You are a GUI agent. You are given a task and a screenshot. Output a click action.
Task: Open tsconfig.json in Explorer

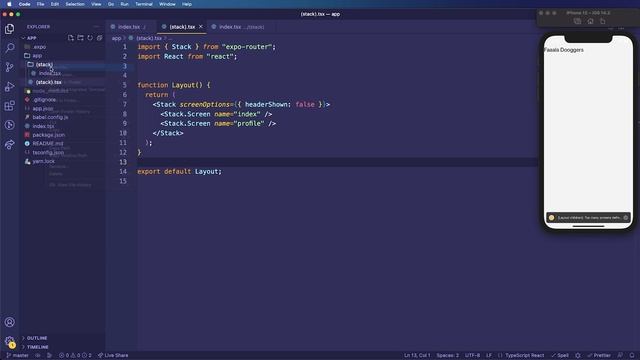click(48, 152)
